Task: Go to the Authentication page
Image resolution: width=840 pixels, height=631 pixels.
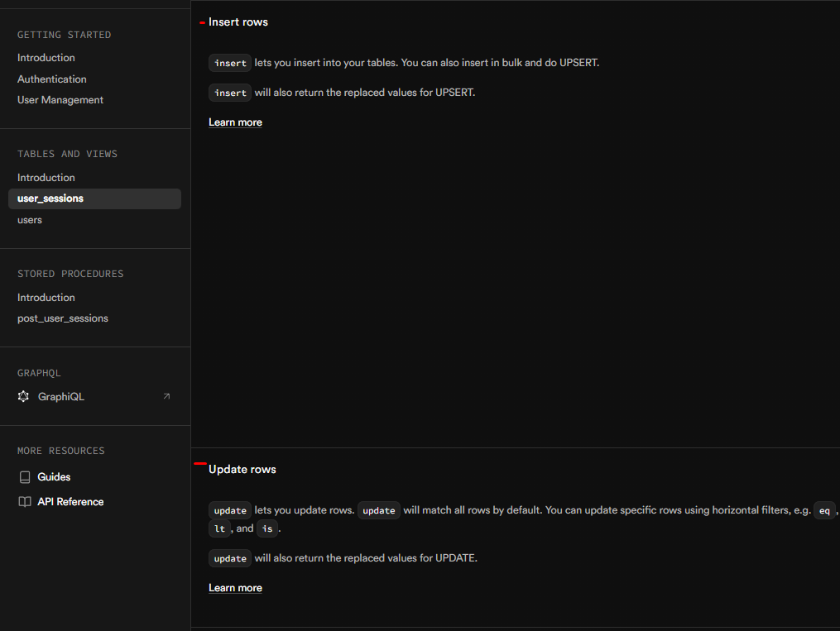Action: [x=52, y=79]
